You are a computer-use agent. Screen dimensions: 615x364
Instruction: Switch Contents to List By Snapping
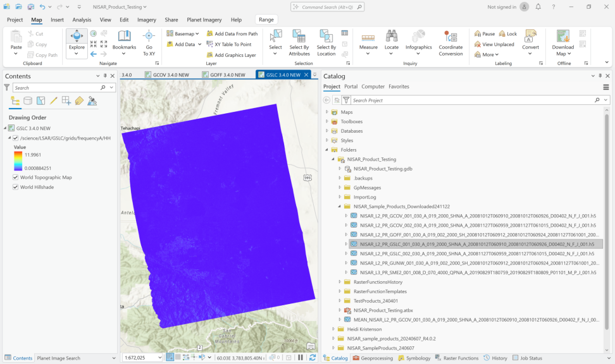(66, 101)
